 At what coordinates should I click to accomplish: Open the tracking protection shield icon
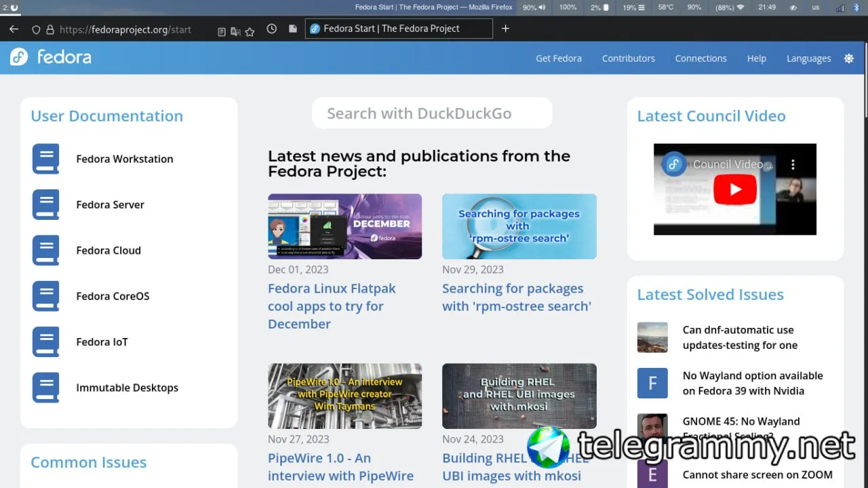pyautogui.click(x=37, y=30)
